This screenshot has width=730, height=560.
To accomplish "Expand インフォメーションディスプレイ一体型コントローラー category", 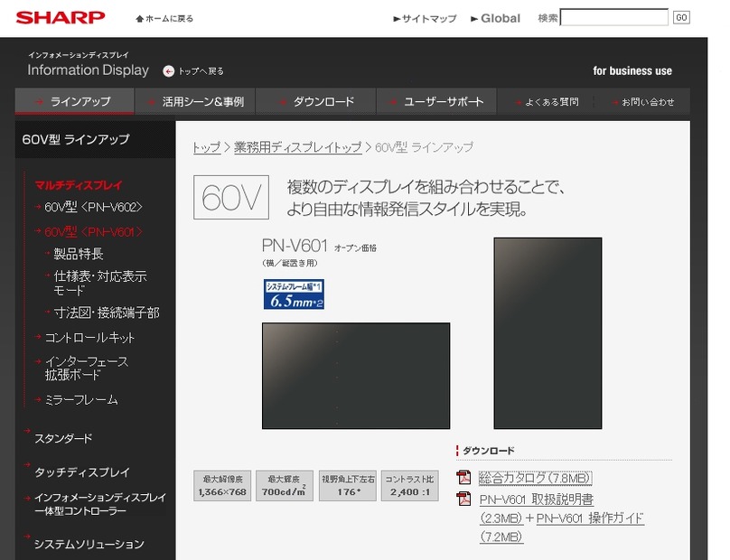I will click(x=100, y=504).
